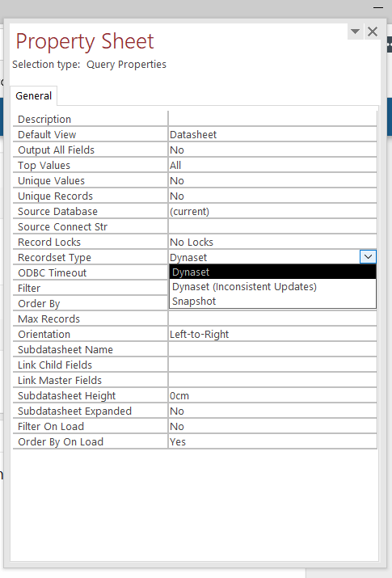392x578 pixels.
Task: Click the Description value field
Action: click(x=272, y=119)
